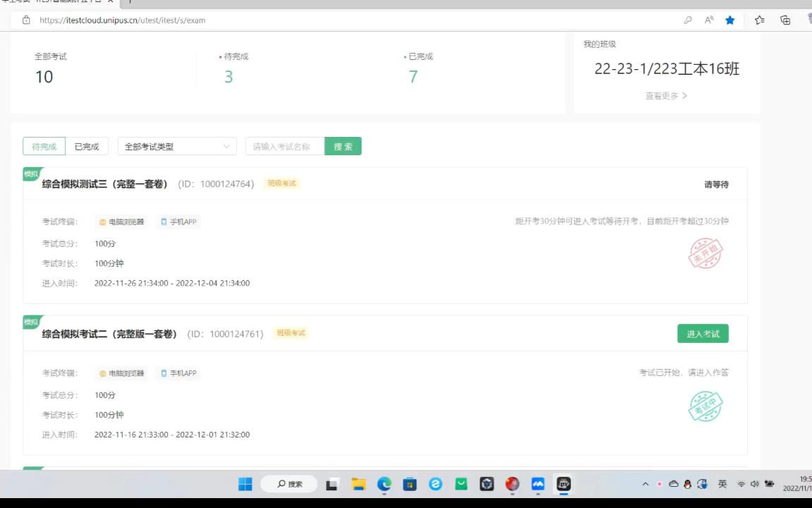This screenshot has height=508, width=812.
Task: Click the 未开始 stamp on 综合模拟测试三
Action: pos(706,254)
